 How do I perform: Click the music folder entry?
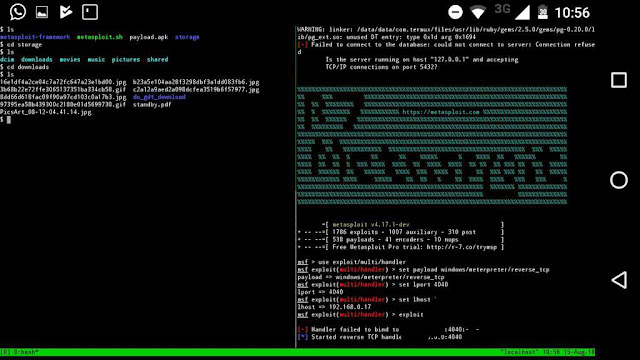pos(96,59)
